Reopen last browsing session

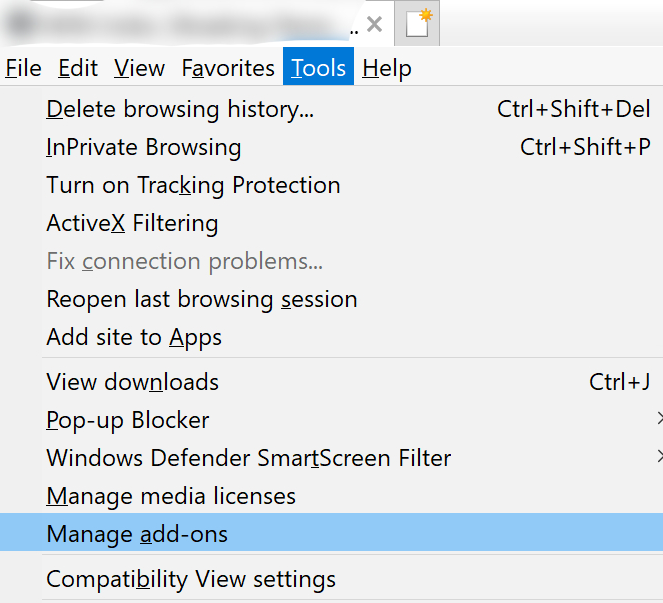pos(201,299)
